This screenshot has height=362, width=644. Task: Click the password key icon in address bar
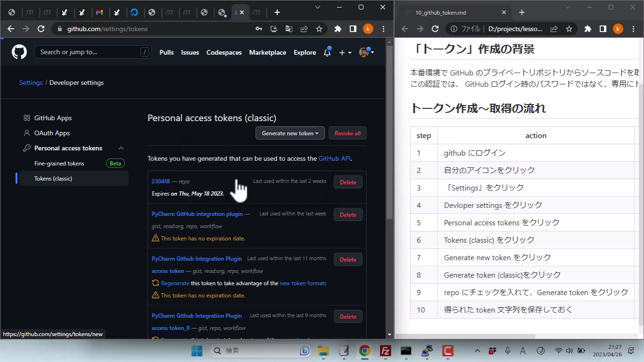(x=259, y=29)
